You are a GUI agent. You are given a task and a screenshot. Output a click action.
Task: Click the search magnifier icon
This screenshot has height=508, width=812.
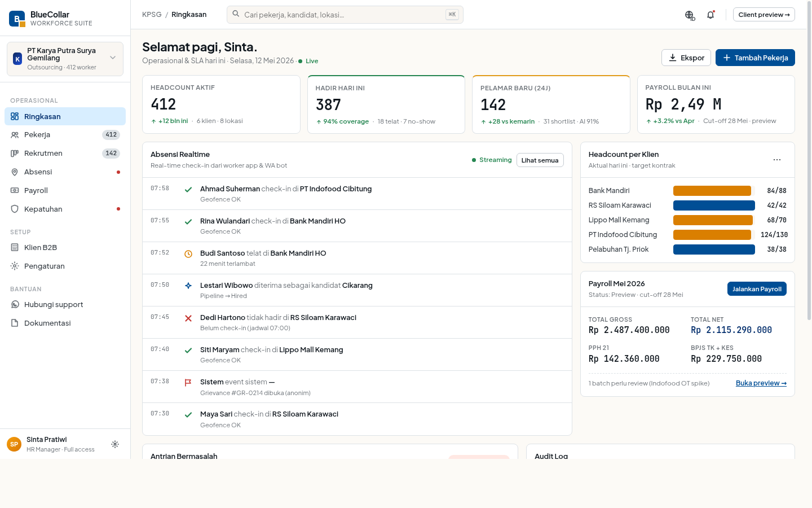point(236,14)
